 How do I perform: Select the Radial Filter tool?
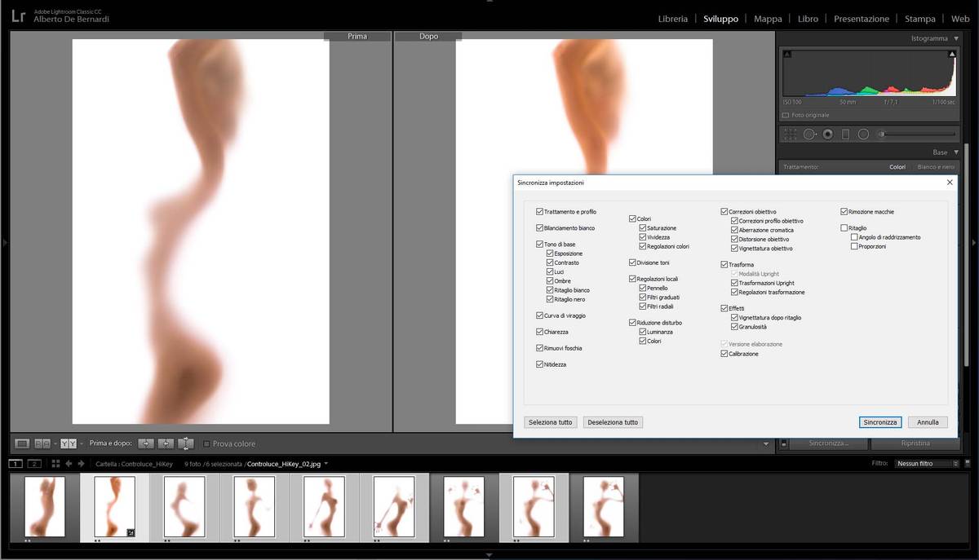863,134
